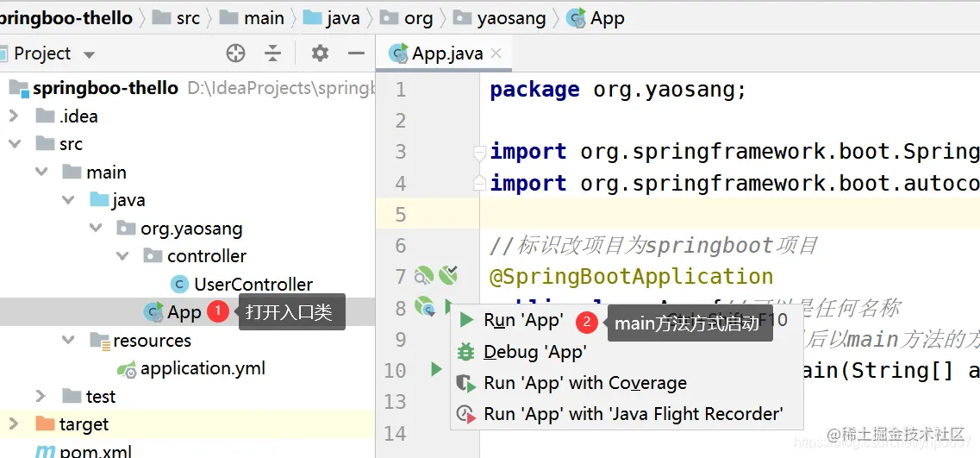The width and height of the screenshot is (980, 458).
Task: Select application.yml file
Action: tap(203, 368)
